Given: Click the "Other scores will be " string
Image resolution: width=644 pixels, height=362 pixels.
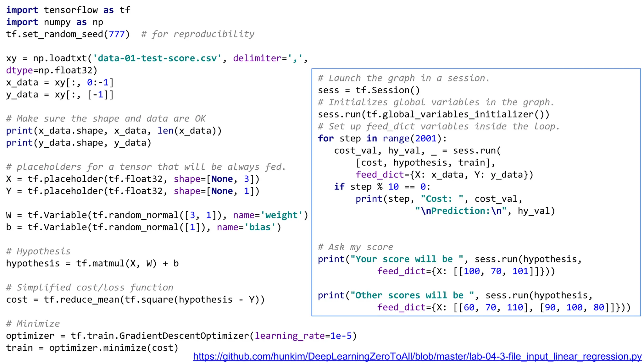Looking at the screenshot, I should [412, 295].
